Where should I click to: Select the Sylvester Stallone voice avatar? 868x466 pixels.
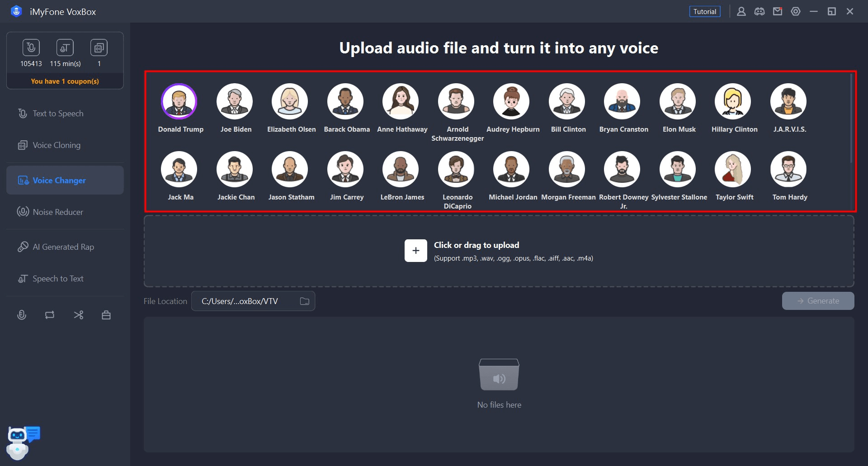click(x=678, y=169)
